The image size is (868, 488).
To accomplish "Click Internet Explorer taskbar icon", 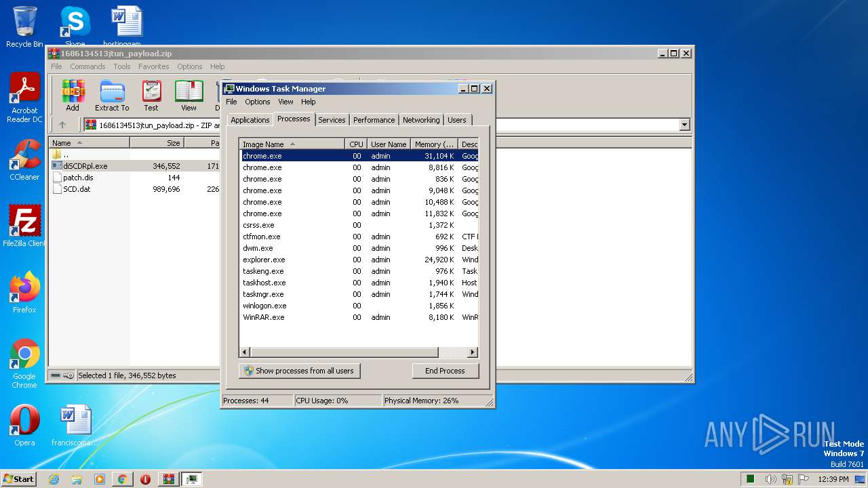I will (54, 479).
